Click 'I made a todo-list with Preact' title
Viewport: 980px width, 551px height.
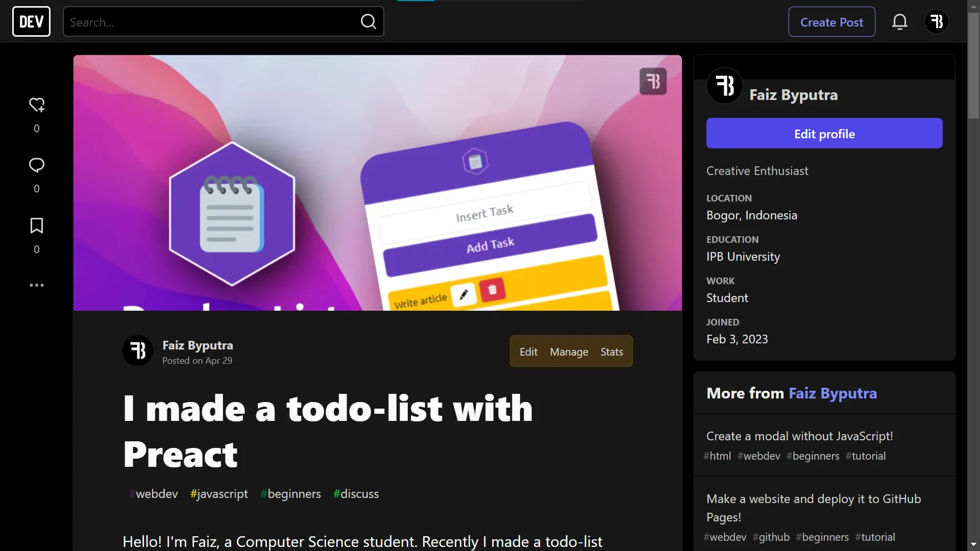[328, 431]
